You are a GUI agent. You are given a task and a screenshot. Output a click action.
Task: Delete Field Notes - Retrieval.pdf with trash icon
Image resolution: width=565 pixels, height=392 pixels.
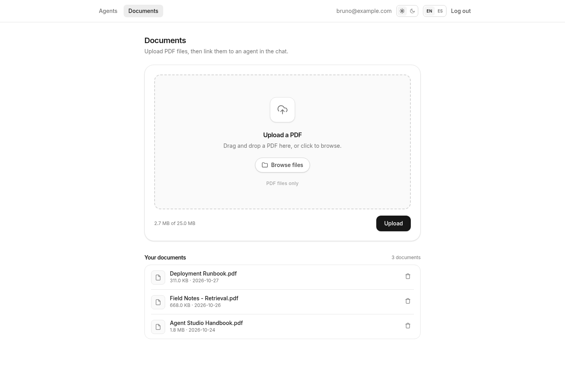point(408,301)
